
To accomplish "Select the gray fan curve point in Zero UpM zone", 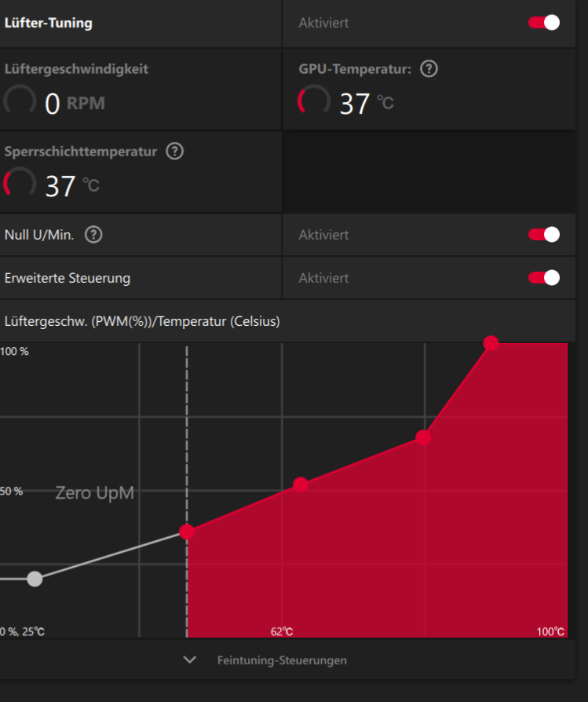I will (x=35, y=579).
